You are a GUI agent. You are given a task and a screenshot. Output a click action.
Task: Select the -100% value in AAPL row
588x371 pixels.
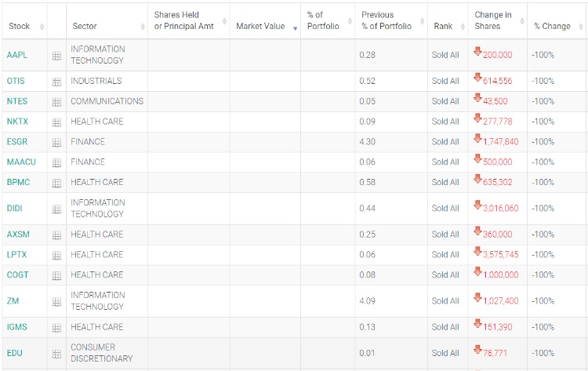click(543, 55)
